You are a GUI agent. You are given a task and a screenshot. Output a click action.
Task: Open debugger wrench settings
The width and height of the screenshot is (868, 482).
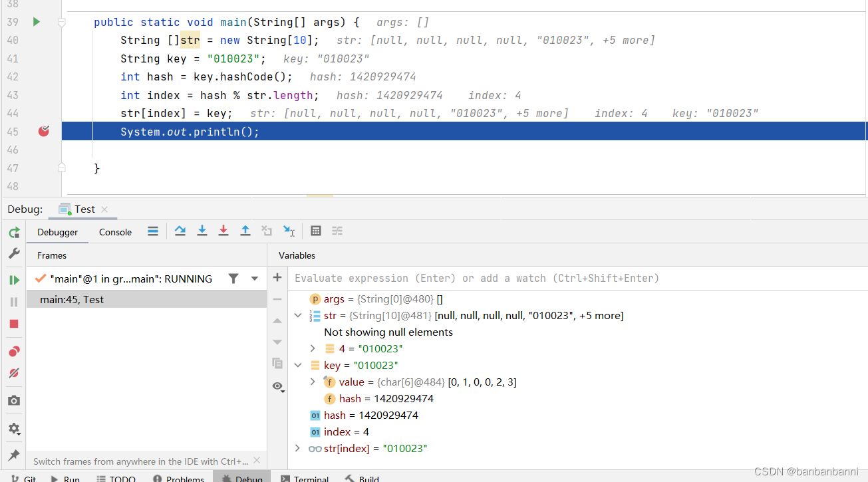pyautogui.click(x=14, y=253)
